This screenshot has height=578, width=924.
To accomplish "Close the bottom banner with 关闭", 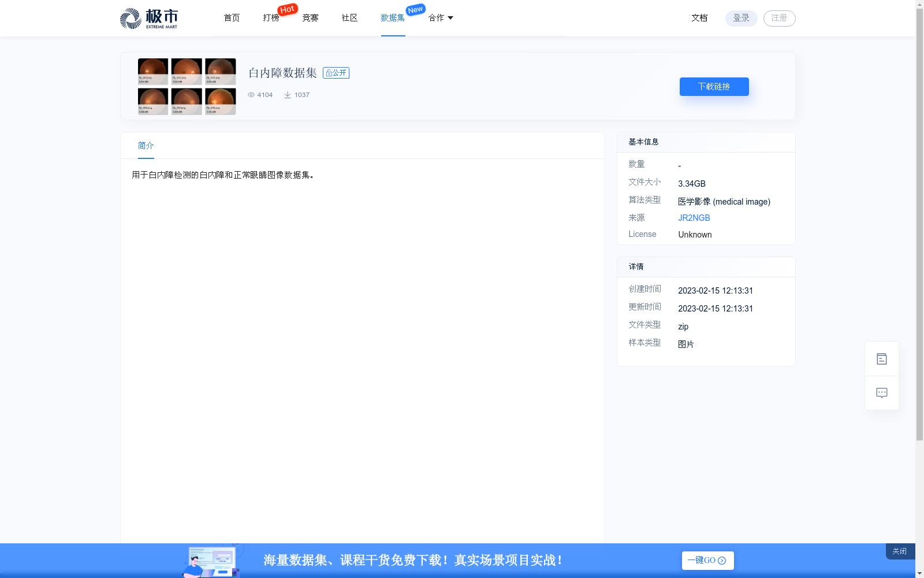I will pos(900,551).
